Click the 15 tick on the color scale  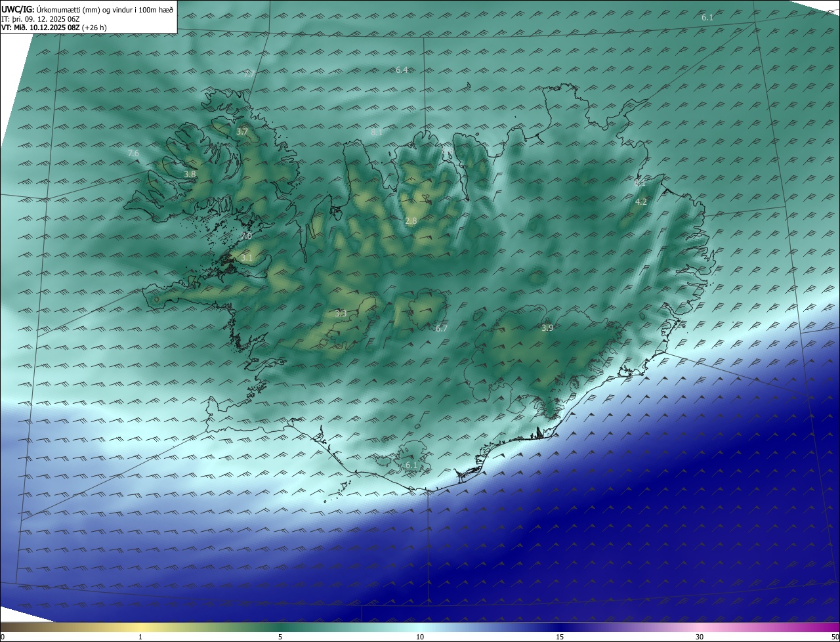[x=560, y=637]
